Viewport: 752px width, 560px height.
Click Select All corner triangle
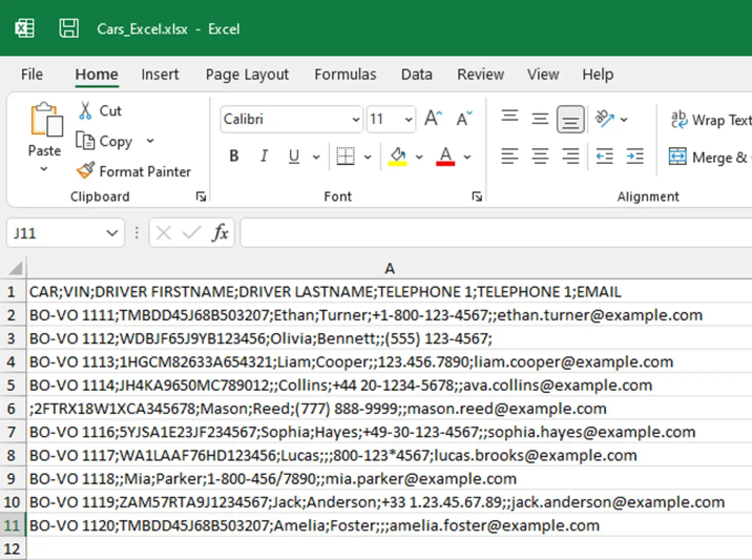click(15, 268)
